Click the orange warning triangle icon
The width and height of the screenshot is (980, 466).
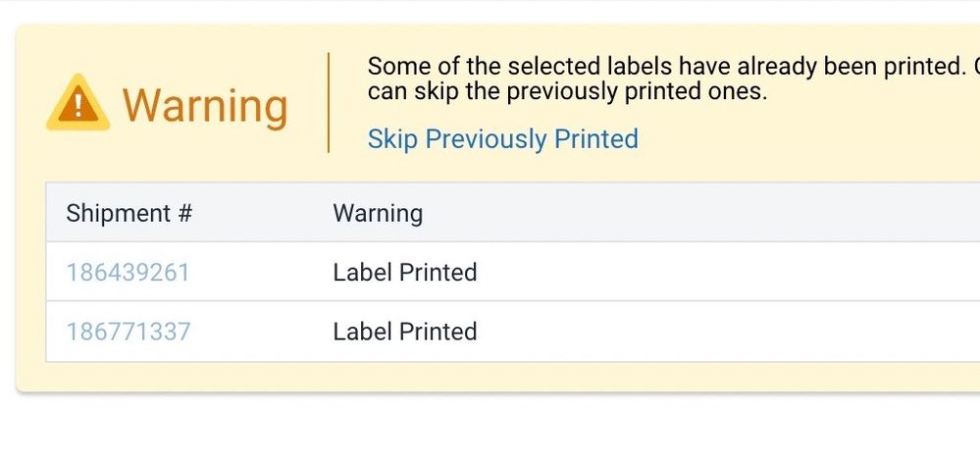(x=77, y=104)
